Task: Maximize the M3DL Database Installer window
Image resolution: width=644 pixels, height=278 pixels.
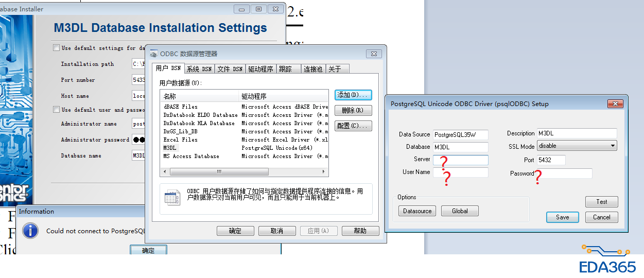Action: [259, 9]
